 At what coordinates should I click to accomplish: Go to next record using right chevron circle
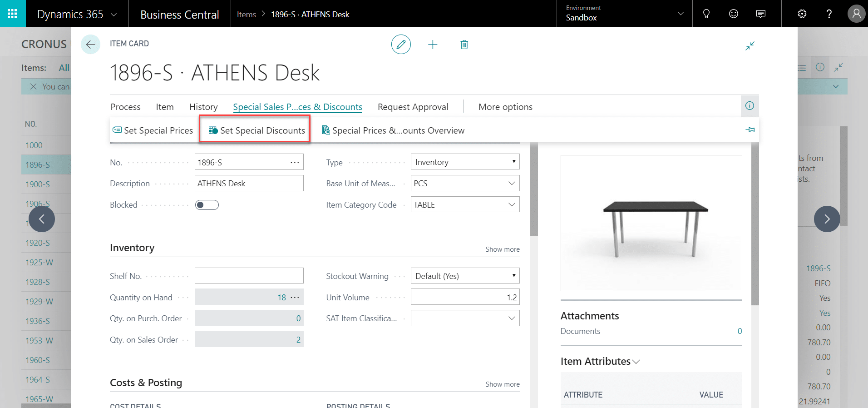click(827, 219)
